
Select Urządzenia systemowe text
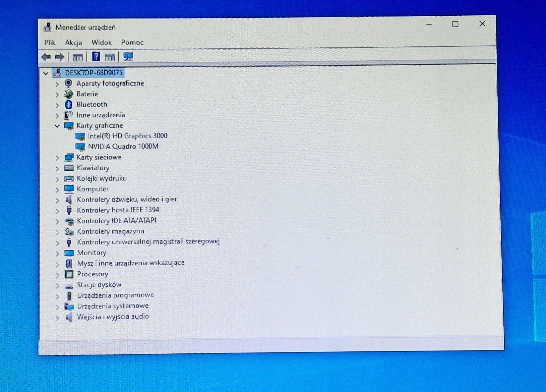point(113,306)
